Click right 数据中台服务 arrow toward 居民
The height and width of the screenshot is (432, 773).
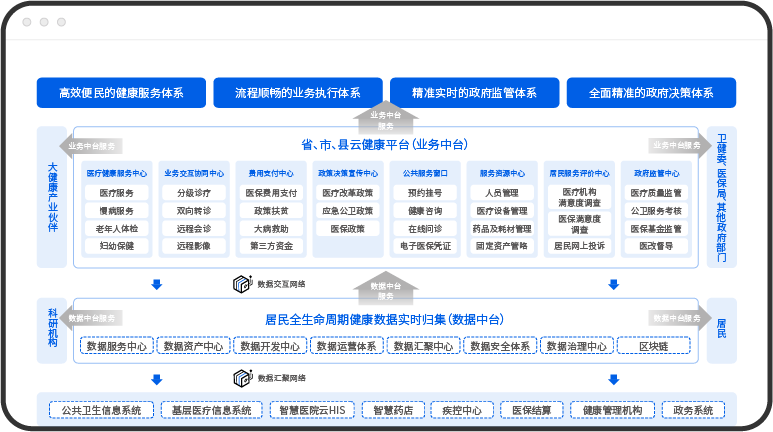677,318
